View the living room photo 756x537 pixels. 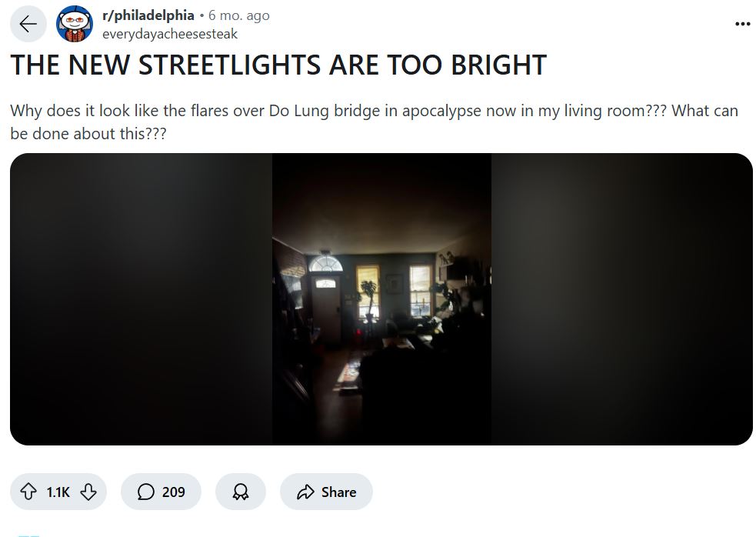[x=381, y=299]
